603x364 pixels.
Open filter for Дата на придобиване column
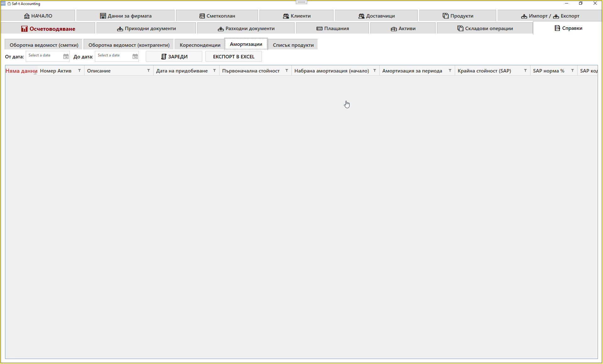(x=215, y=71)
